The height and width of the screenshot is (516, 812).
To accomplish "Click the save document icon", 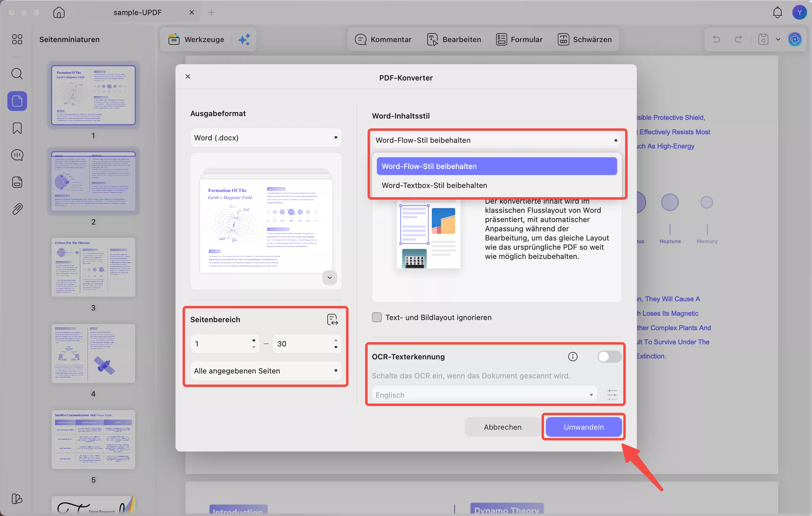I will pyautogui.click(x=763, y=39).
